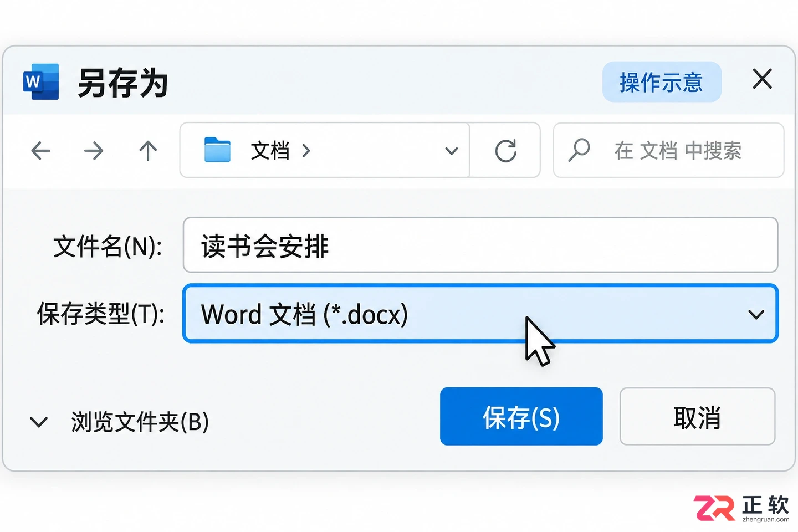
Task: Click the 另存为 dialog title
Action: [x=123, y=83]
